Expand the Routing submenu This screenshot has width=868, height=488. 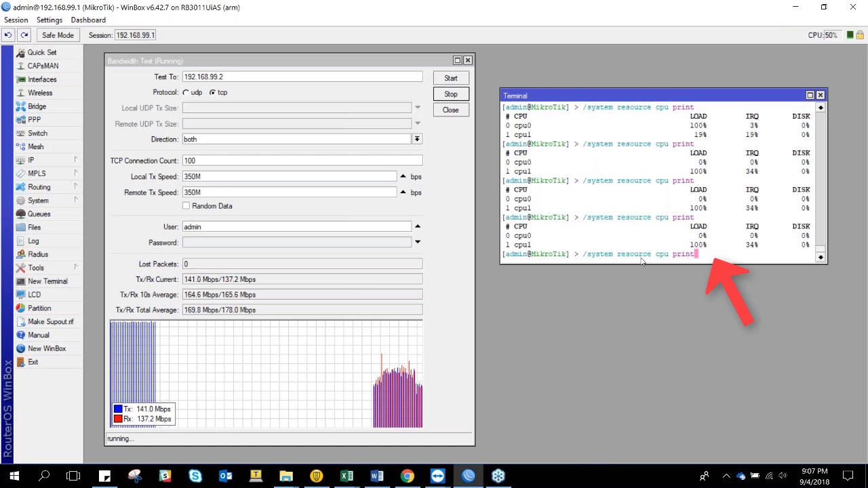76,187
